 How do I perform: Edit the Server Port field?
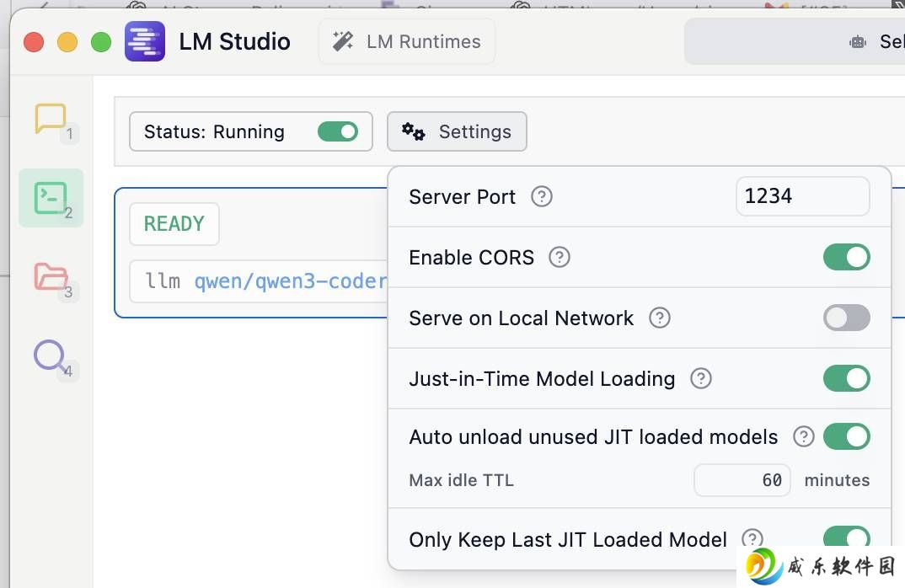point(802,196)
